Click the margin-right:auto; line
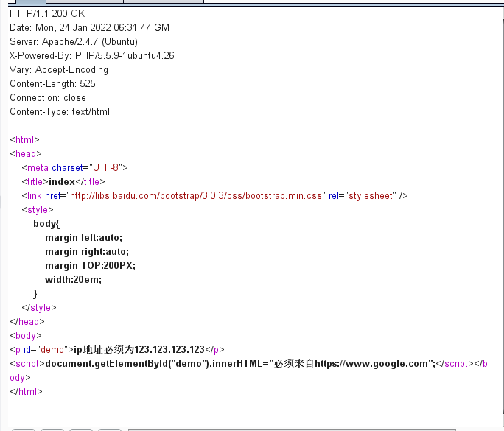 [87, 252]
